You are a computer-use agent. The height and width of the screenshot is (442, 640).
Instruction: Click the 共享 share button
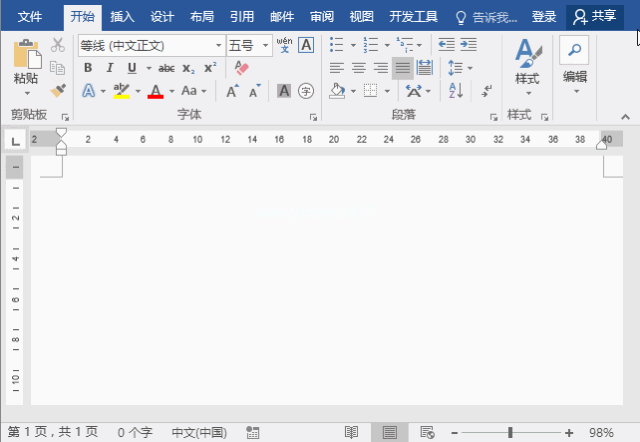coord(594,17)
